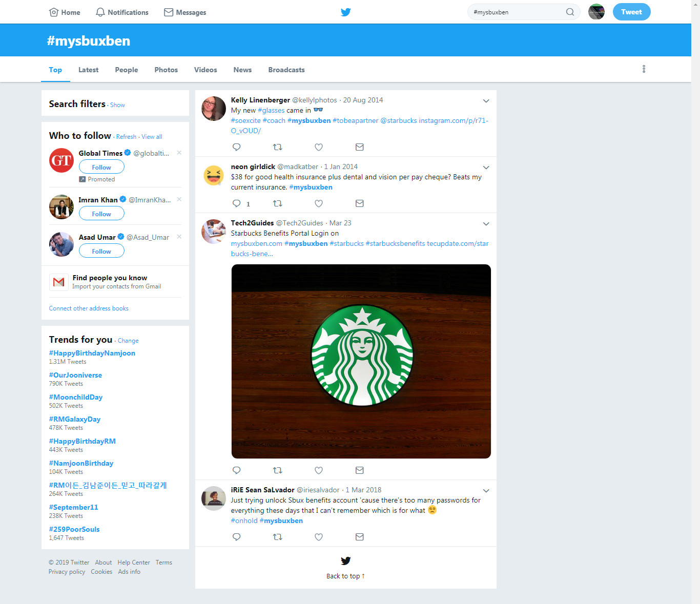This screenshot has height=604, width=700.
Task: Click the Gmail icon to import contacts
Action: [x=59, y=282]
